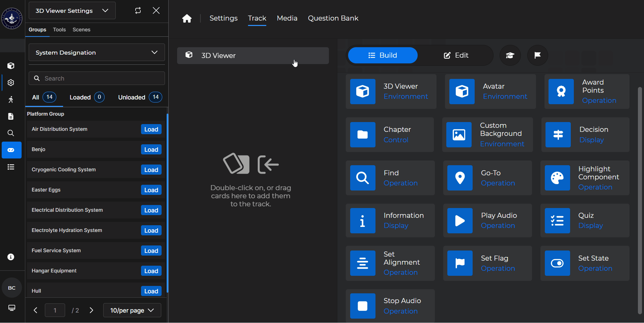Click the page number input box

[55, 310]
